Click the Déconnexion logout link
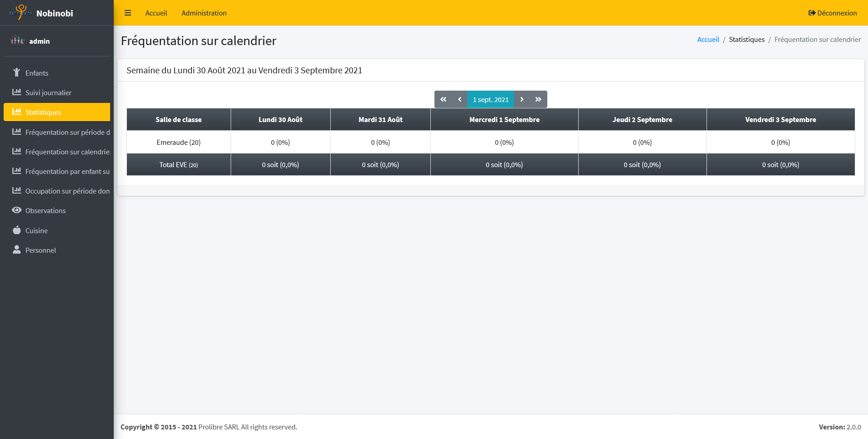This screenshot has height=439, width=868. click(832, 13)
